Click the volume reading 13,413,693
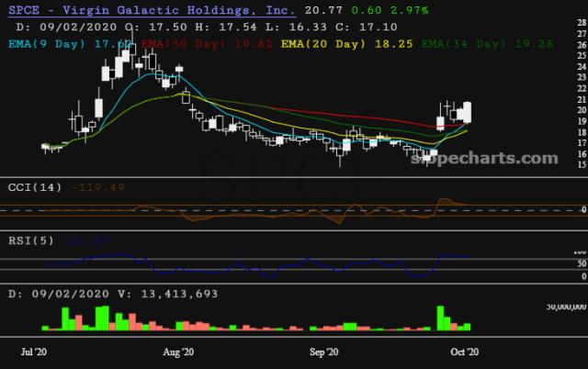Viewport: 588px width, 369px height. 179,294
